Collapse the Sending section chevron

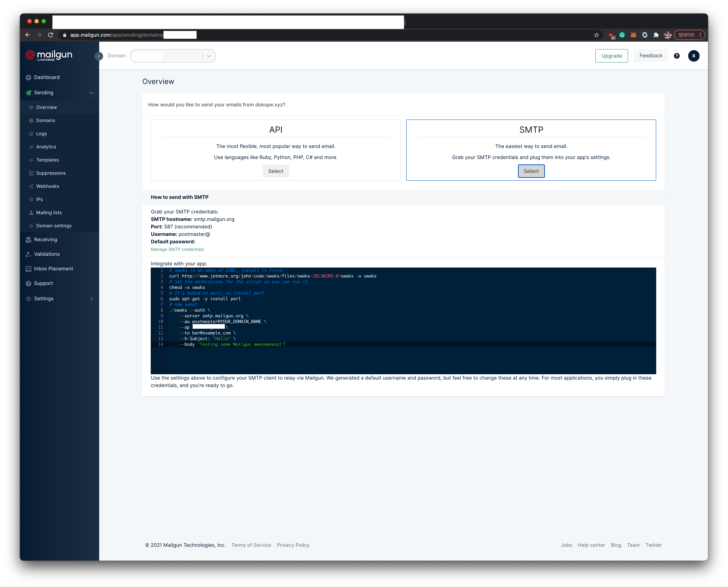(91, 93)
